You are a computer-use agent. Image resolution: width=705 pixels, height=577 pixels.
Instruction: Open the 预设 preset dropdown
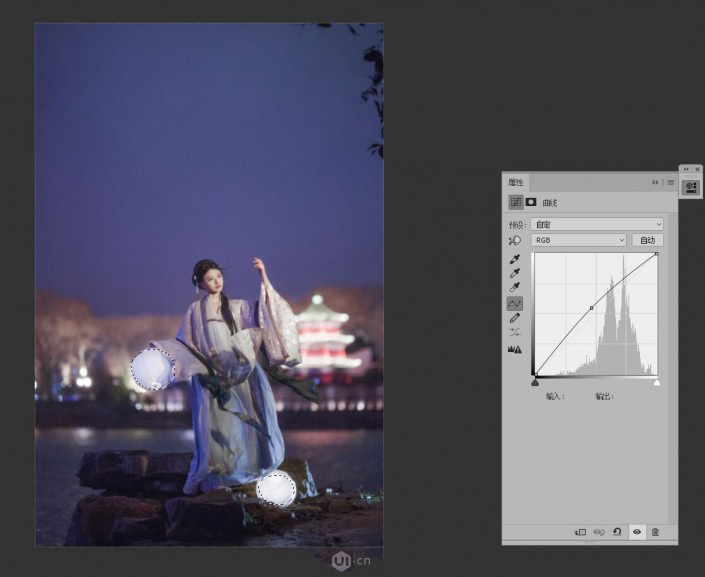(597, 224)
